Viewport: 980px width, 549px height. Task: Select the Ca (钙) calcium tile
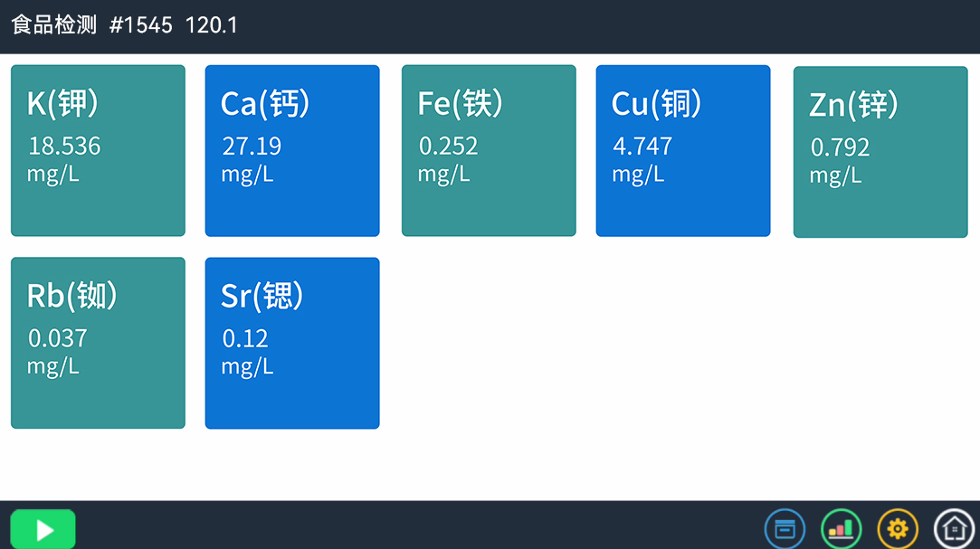click(292, 150)
